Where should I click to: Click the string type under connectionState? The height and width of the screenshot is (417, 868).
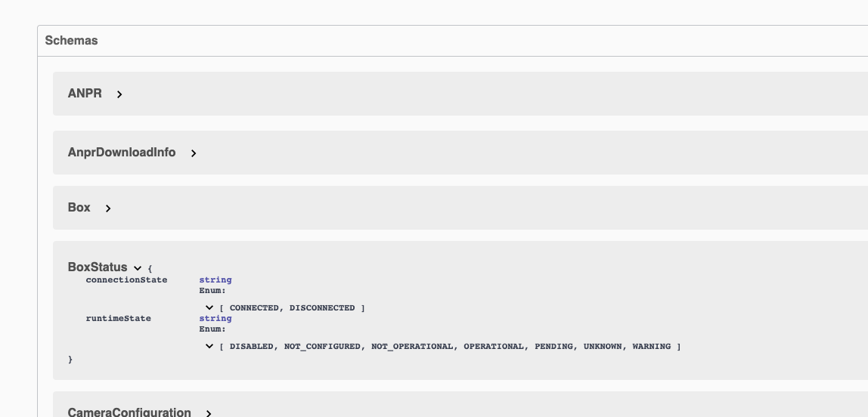tap(215, 280)
